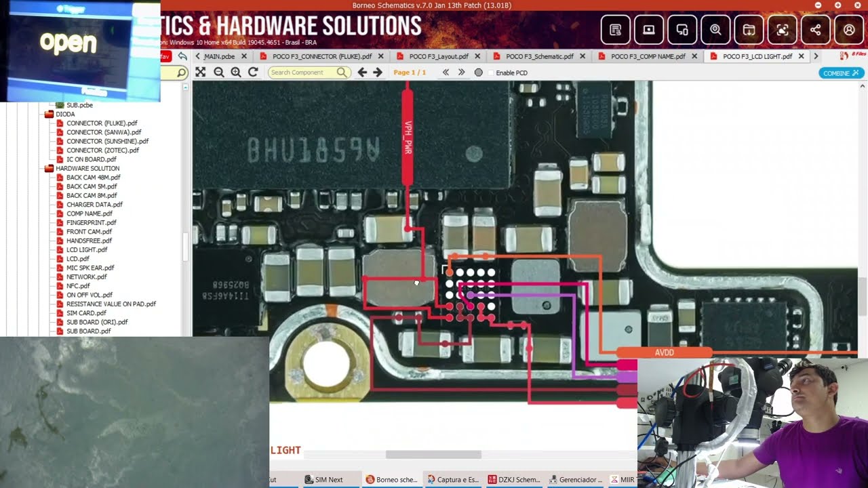Jump to the next page with double-right chevrons

(461, 73)
